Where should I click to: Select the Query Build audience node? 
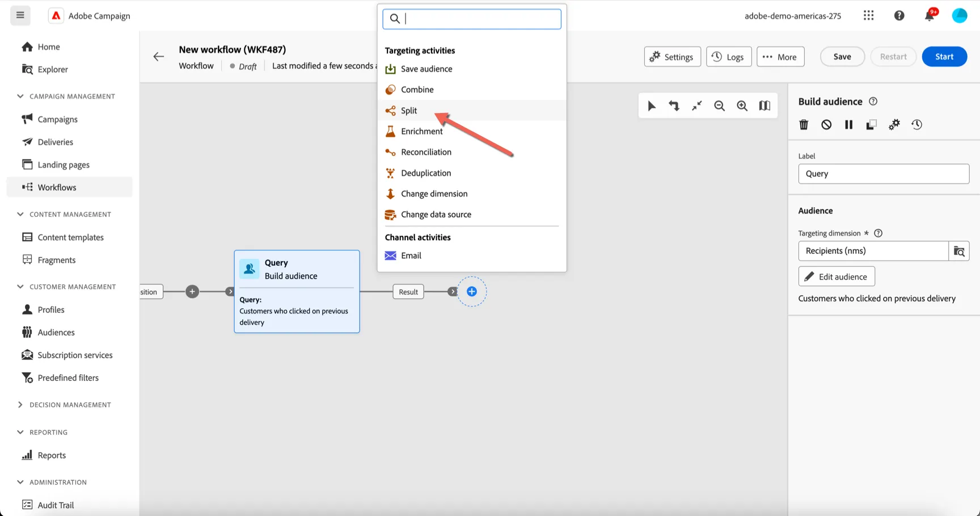click(x=297, y=291)
